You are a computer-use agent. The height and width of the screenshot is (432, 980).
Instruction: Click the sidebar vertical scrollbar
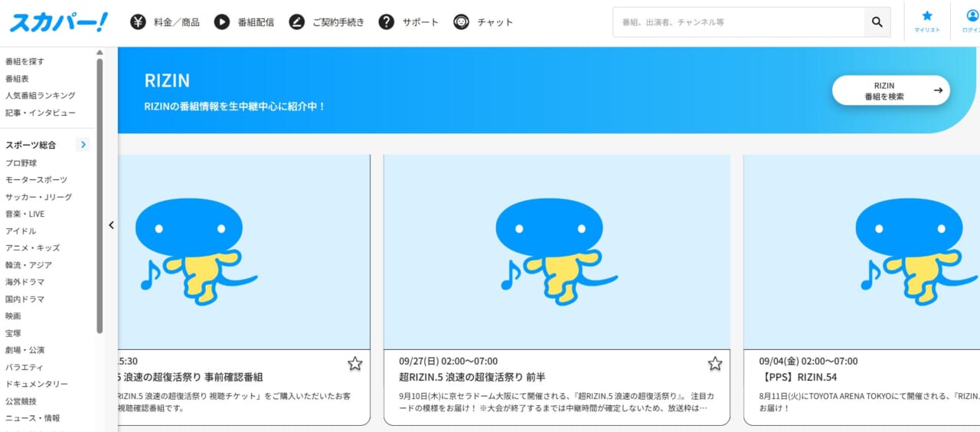click(x=100, y=195)
